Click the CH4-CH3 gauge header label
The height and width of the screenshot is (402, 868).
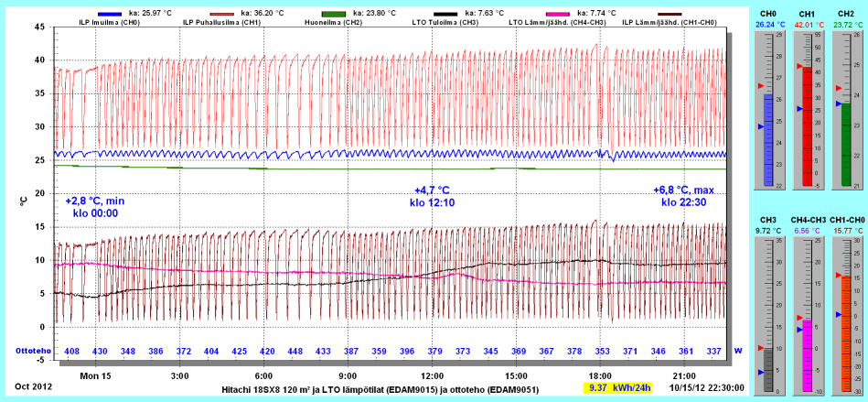click(x=809, y=220)
